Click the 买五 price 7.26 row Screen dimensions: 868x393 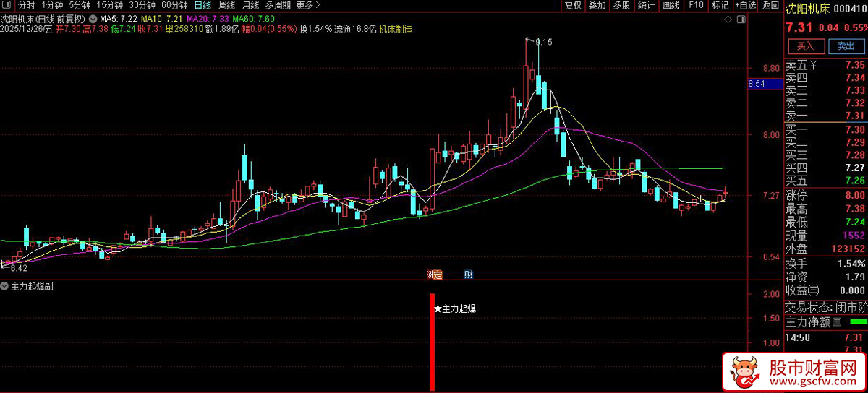tap(826, 181)
